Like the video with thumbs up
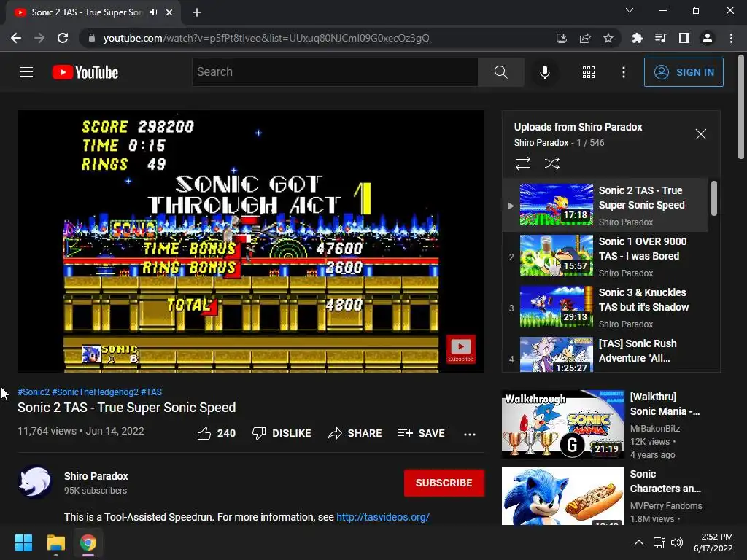The height and width of the screenshot is (560, 747). click(x=216, y=433)
